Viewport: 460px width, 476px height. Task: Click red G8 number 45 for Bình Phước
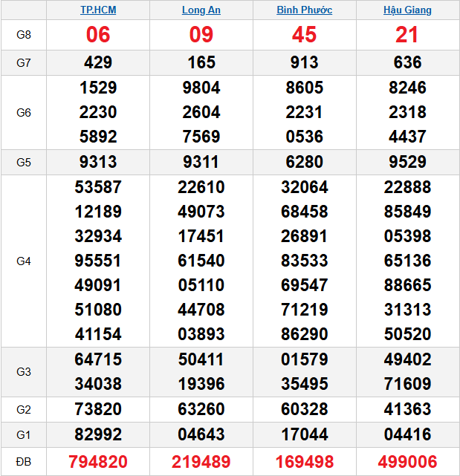[304, 35]
